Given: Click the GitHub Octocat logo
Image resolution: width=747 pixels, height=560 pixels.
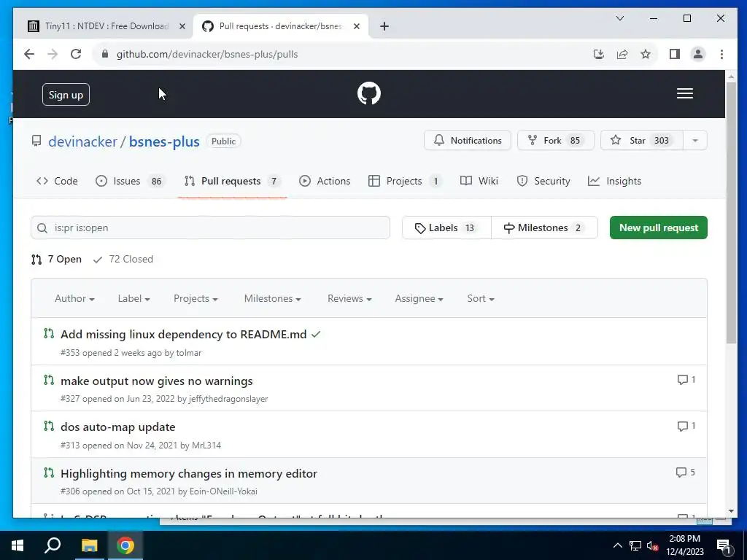Looking at the screenshot, I should 368,93.
